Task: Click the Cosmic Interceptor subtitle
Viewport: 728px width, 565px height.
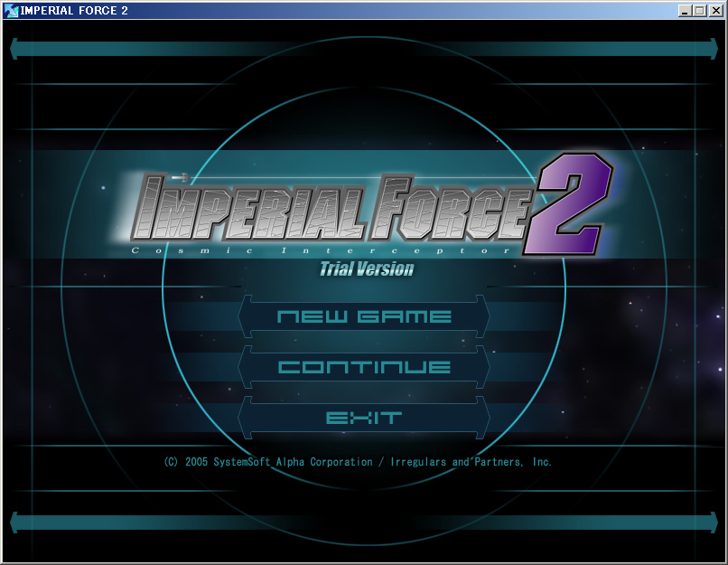Action: point(321,250)
